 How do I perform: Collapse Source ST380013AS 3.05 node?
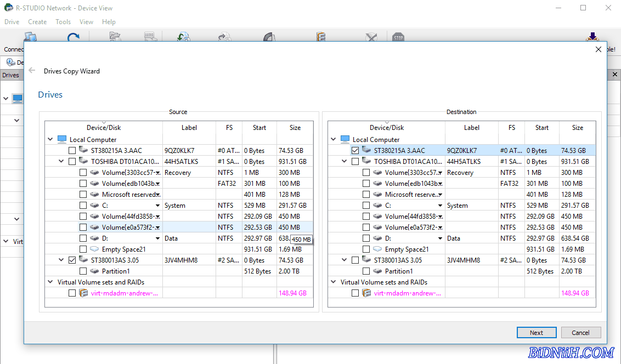[x=61, y=260]
